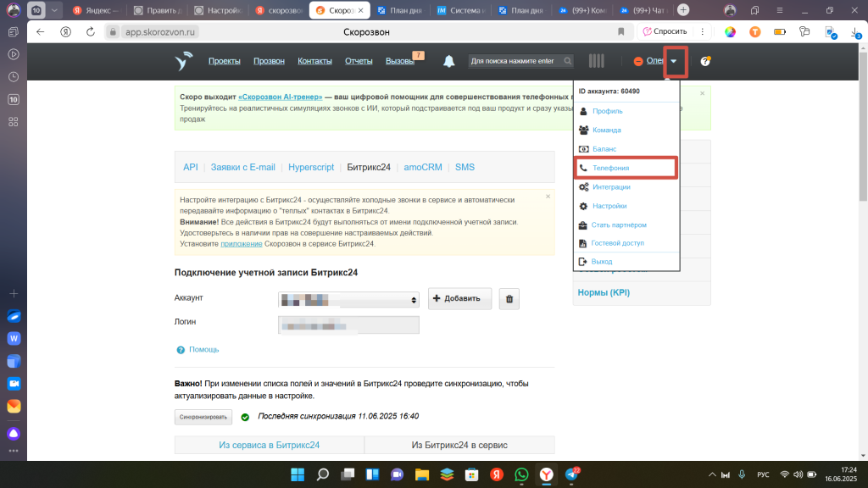The width and height of the screenshot is (868, 488).
Task: Open the three-dot menu beside Спросить
Action: [x=703, y=32]
